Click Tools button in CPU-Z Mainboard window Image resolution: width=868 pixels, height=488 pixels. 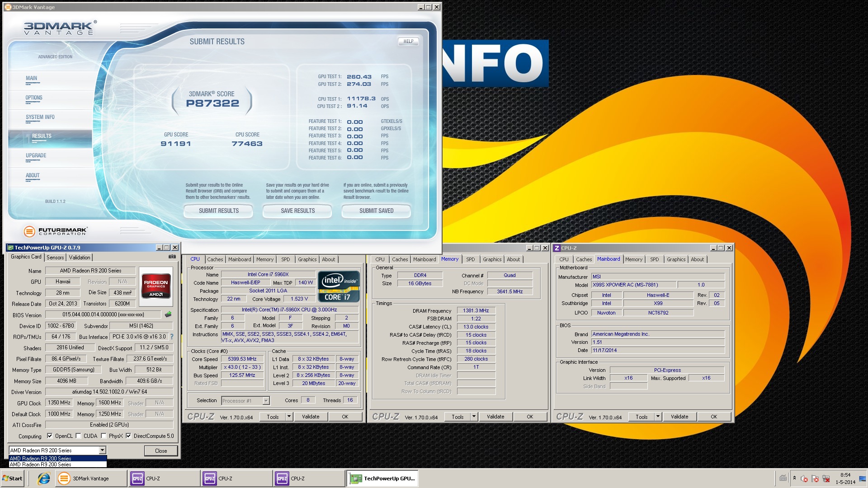pyautogui.click(x=642, y=417)
